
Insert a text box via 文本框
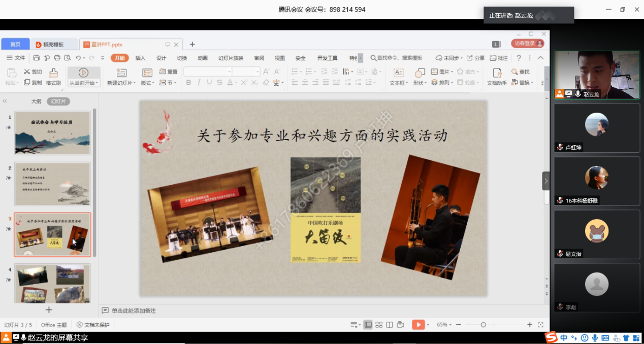(x=399, y=77)
